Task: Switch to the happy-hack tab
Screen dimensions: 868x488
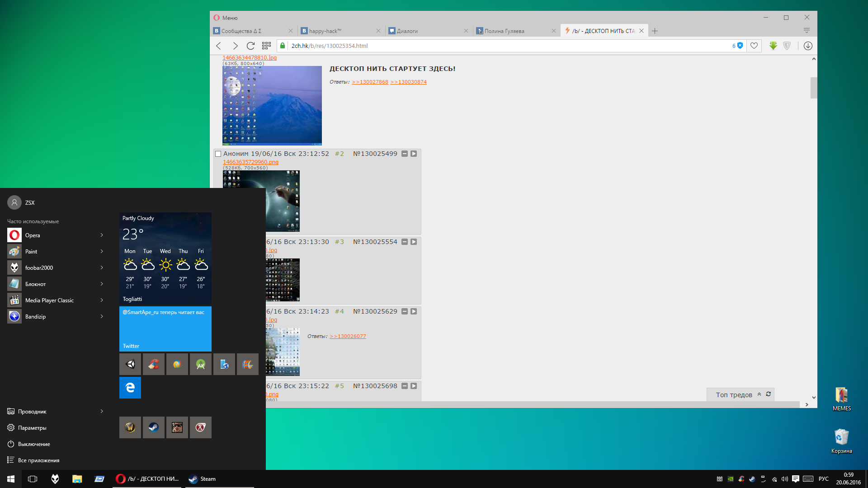Action: point(341,31)
